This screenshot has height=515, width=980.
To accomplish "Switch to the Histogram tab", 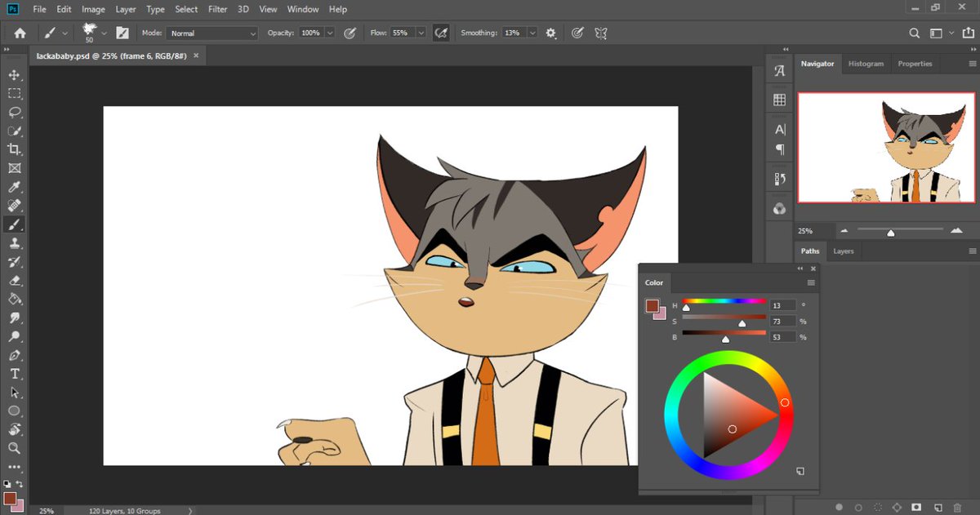I will pyautogui.click(x=866, y=64).
